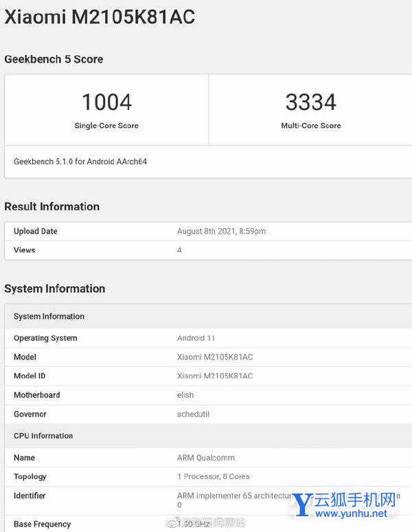Select the ARM Qualcomm value

[x=206, y=458]
